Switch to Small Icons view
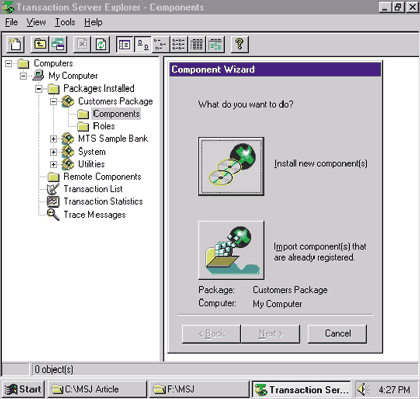 (x=161, y=44)
